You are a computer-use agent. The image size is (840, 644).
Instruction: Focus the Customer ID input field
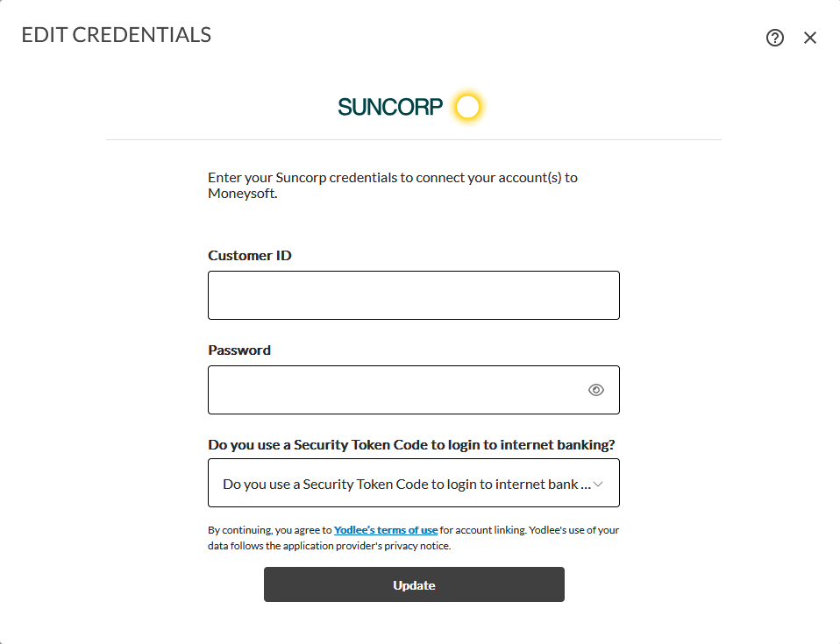pos(413,295)
